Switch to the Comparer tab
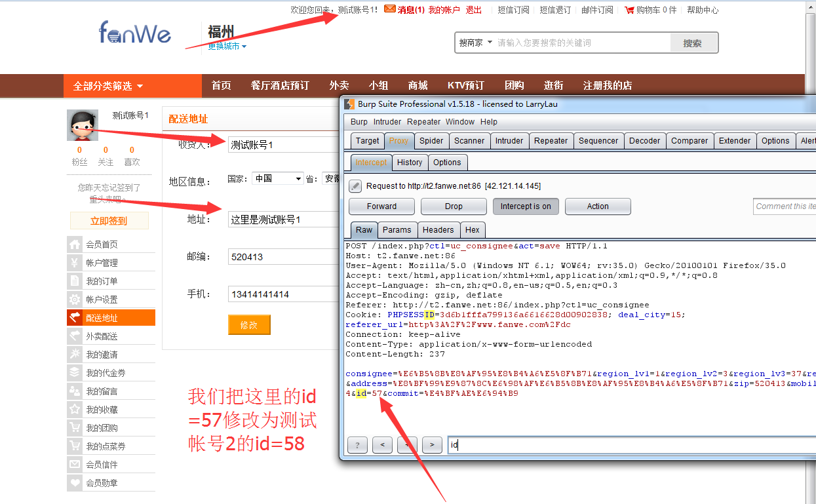Viewport: 816px width, 504px height. tap(690, 141)
